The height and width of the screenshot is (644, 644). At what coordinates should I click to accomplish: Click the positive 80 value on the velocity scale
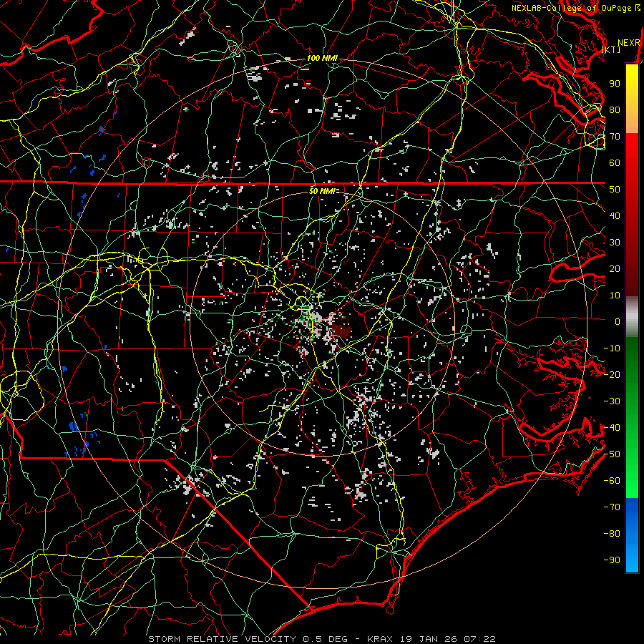coord(615,110)
